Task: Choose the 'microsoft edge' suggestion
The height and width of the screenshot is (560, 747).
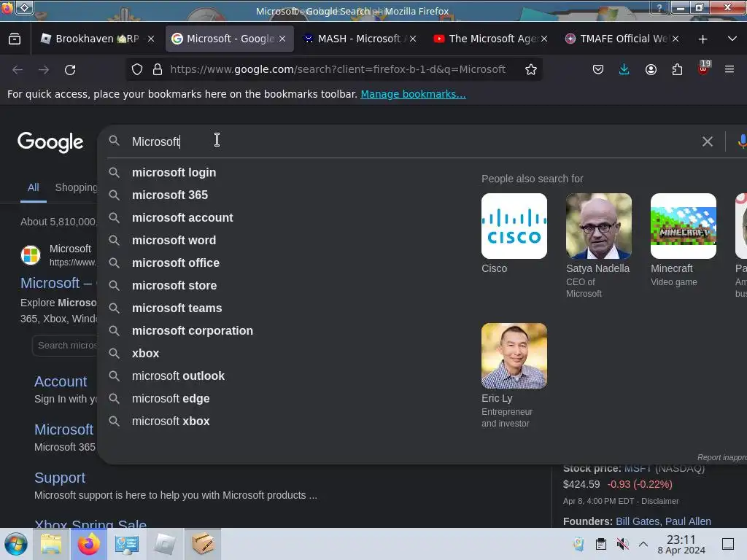Action: pos(171,399)
